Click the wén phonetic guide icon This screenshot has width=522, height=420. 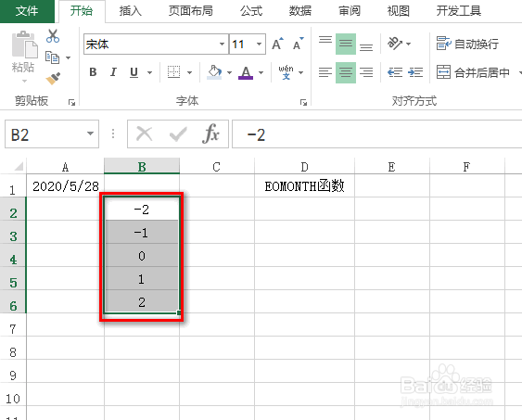click(x=286, y=72)
